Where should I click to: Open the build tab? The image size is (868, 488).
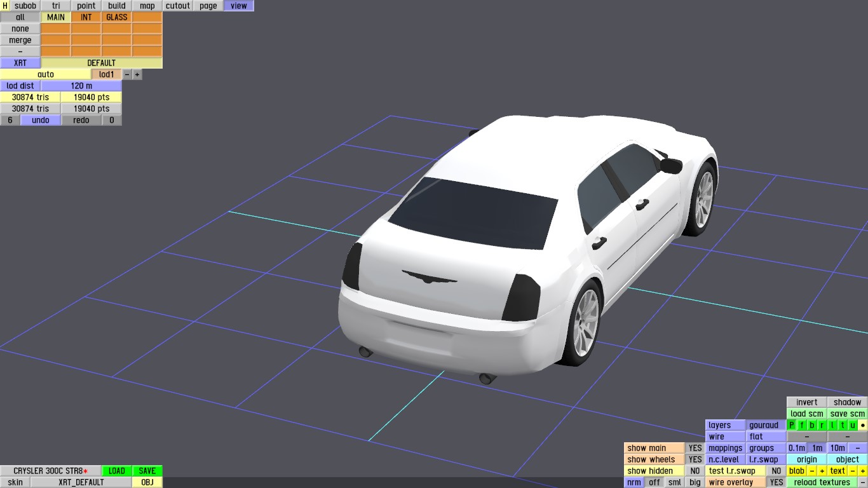pos(117,6)
